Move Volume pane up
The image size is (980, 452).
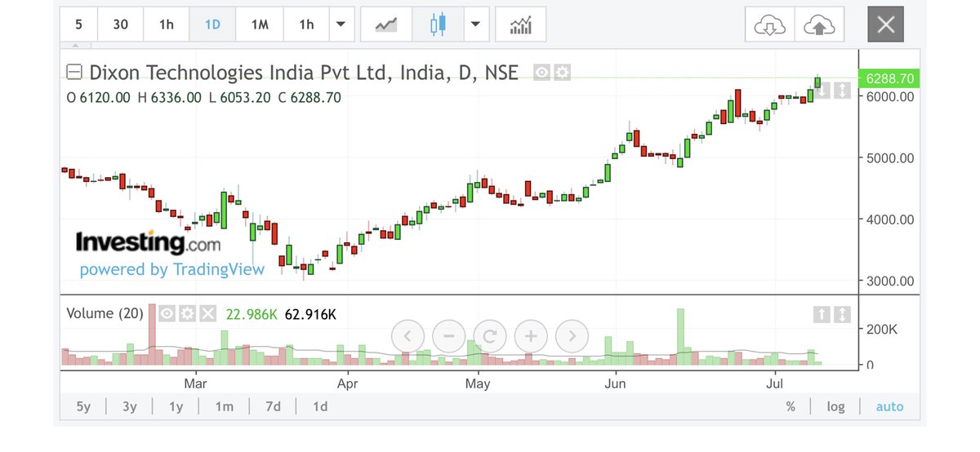[822, 313]
